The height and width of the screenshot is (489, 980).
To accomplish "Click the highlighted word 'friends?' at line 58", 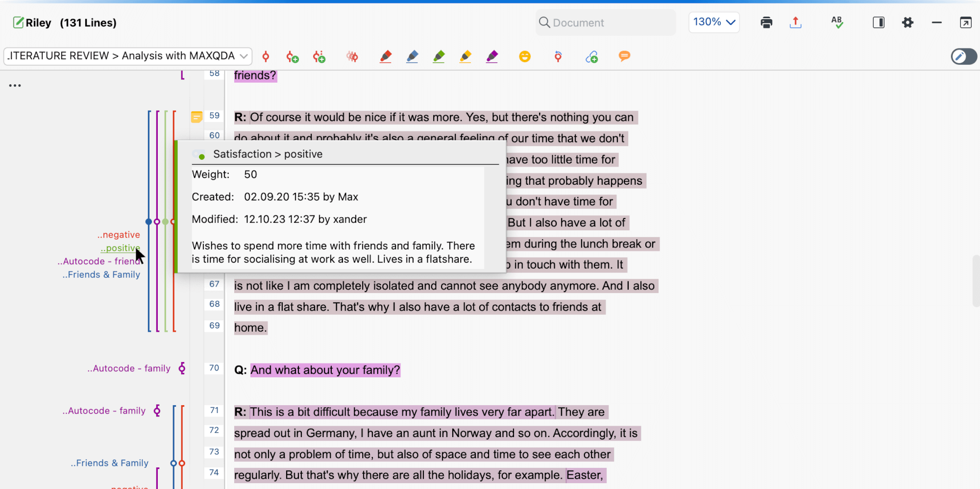I will [x=255, y=75].
